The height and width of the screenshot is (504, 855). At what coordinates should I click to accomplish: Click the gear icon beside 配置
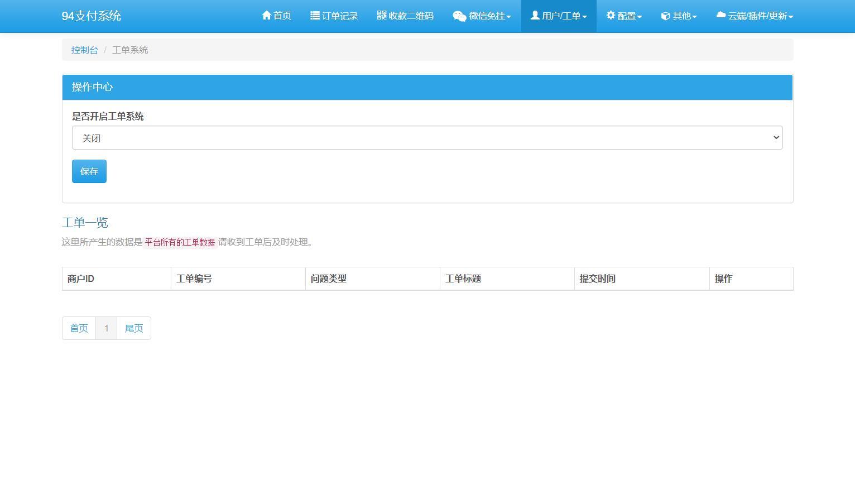coord(611,16)
